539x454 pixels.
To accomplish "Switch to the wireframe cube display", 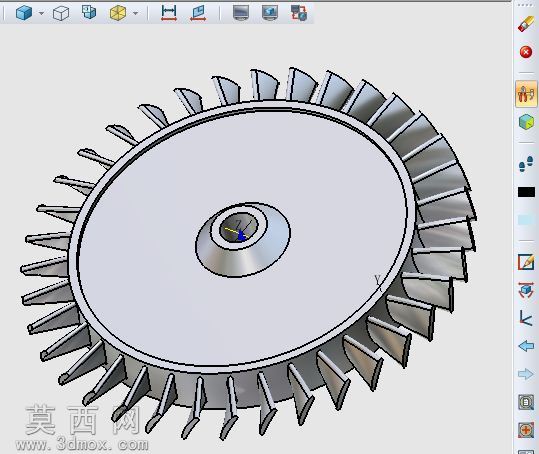I will 61,13.
